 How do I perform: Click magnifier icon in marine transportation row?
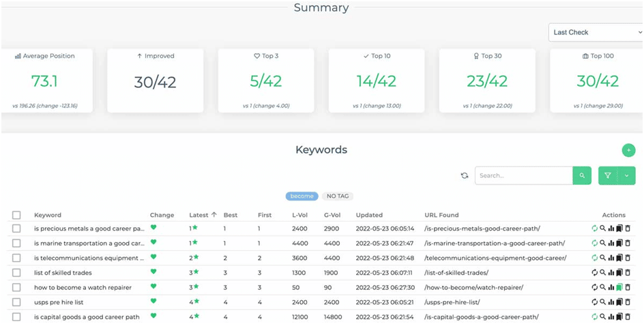click(602, 244)
